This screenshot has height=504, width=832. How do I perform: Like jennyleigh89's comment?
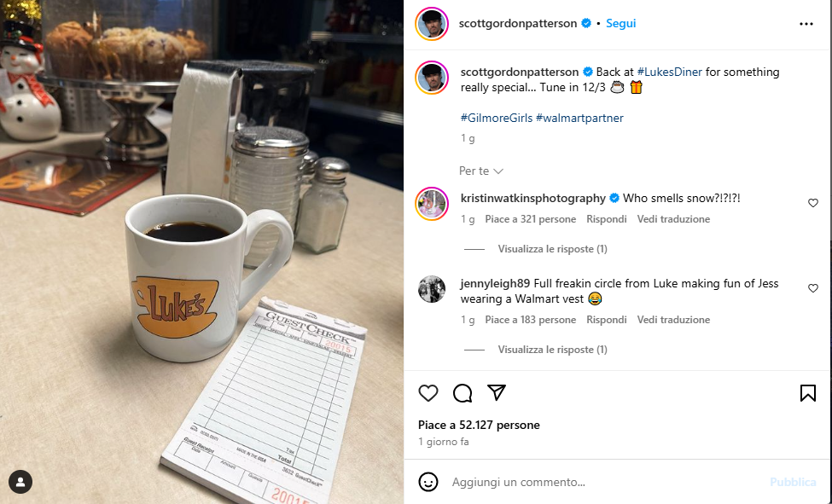[x=813, y=288]
